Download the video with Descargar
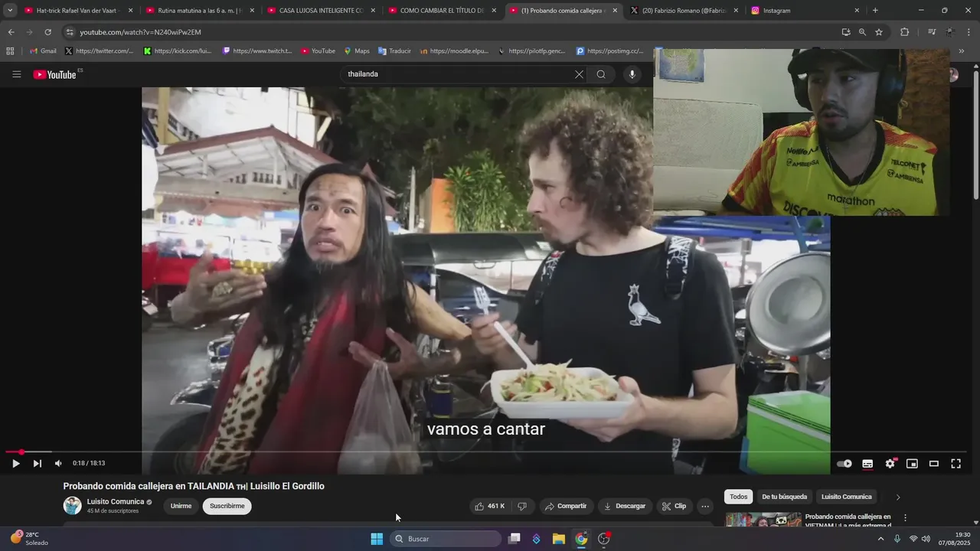980x551 pixels. pos(625,506)
